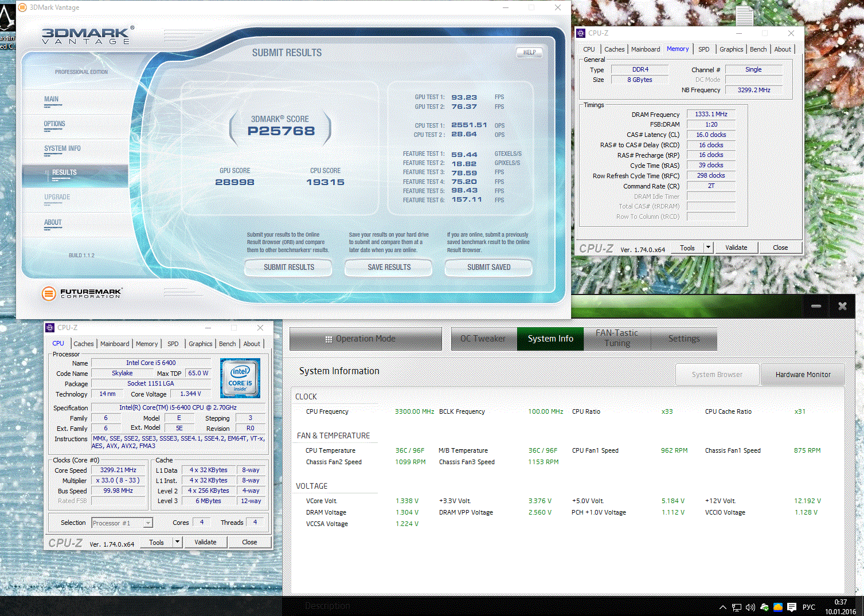Open Mainboard tab in CPU-Z processor window
Image resolution: width=864 pixels, height=616 pixels.
(x=115, y=344)
